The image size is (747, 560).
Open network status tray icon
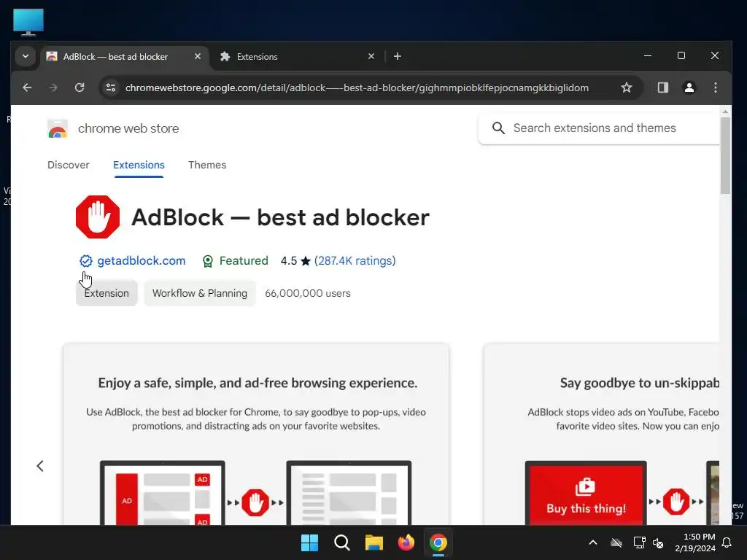[639, 542]
